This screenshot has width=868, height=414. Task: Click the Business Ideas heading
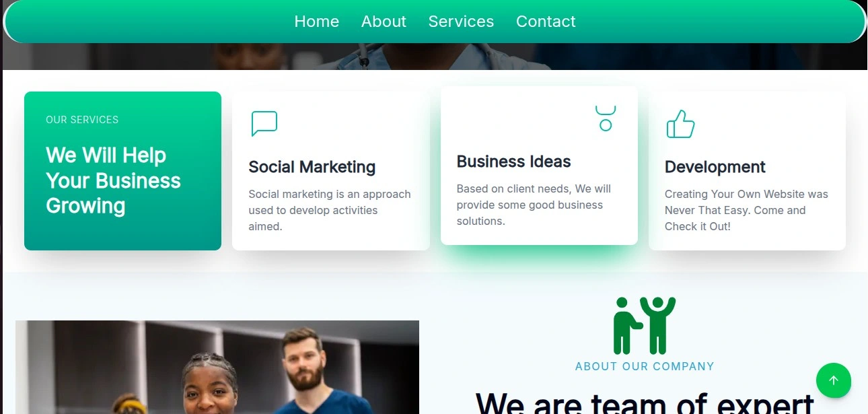pyautogui.click(x=513, y=162)
